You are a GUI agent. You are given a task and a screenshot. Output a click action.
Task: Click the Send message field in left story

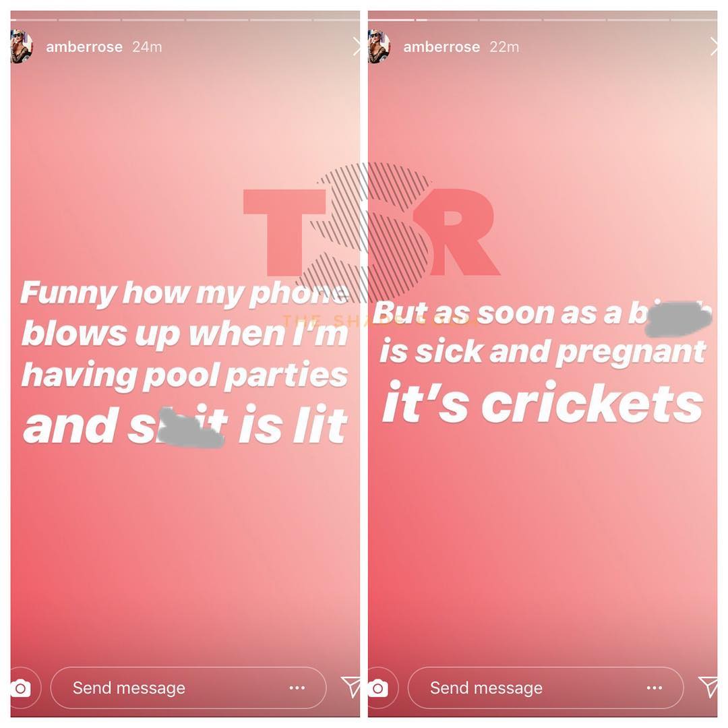point(188,688)
